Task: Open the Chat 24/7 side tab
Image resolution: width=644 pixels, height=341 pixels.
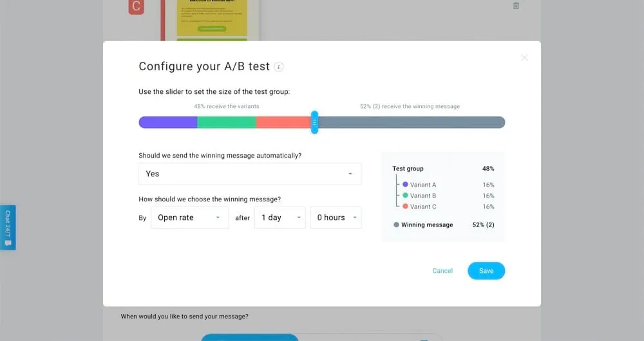Action: 8,227
